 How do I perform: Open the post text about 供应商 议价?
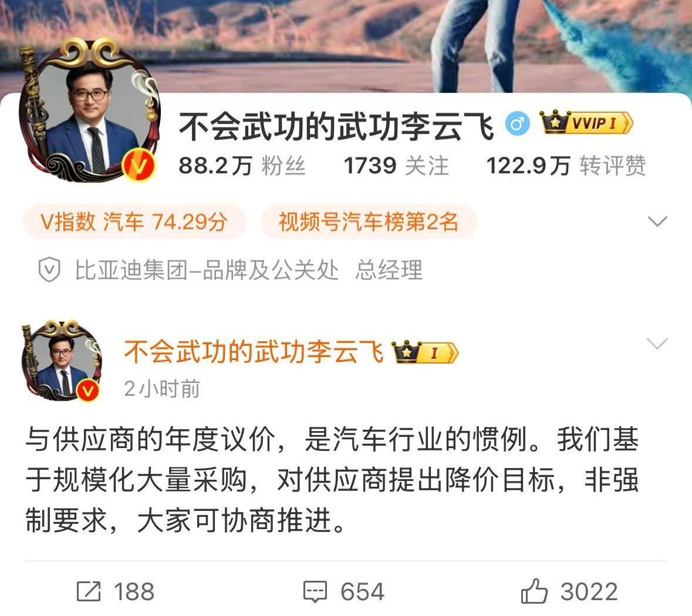pyautogui.click(x=332, y=480)
